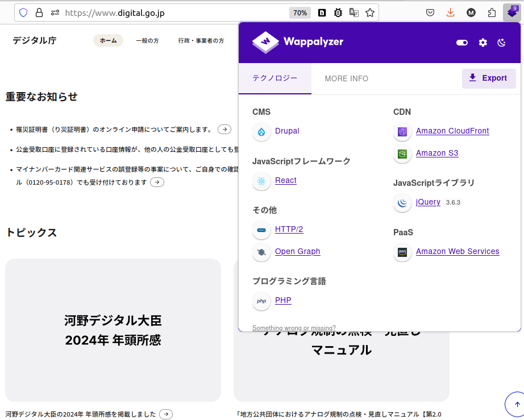Open the React link
The width and height of the screenshot is (524, 420).
click(285, 180)
